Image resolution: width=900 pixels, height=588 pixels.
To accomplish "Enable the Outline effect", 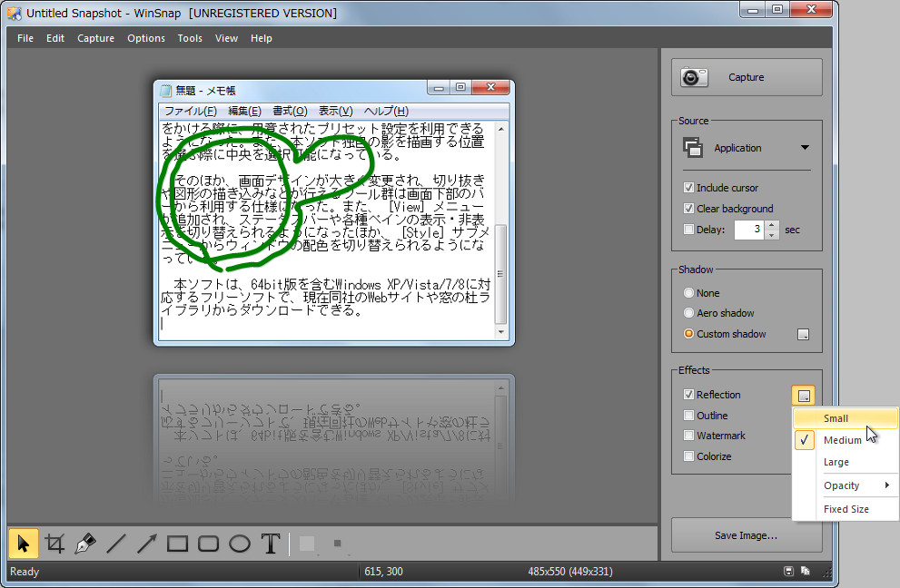I will [x=689, y=415].
